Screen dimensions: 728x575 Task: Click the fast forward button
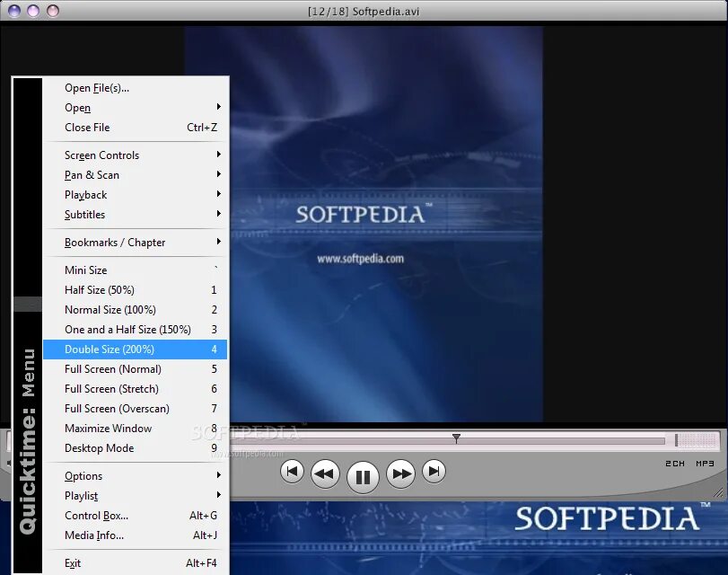click(x=400, y=473)
